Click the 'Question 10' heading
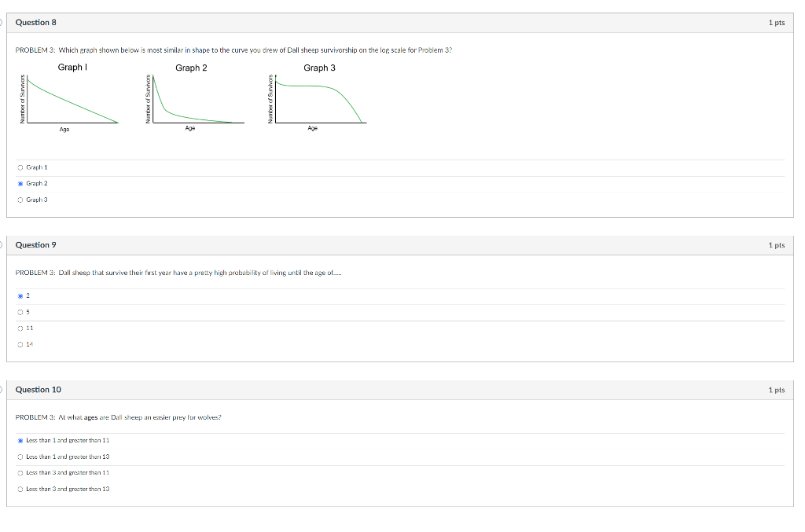This screenshot has height=532, width=805. pyautogui.click(x=38, y=390)
